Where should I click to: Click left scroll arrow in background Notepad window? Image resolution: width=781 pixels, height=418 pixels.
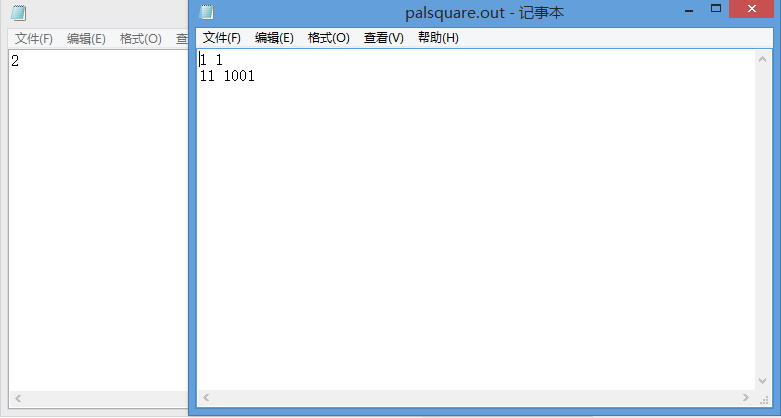(18, 398)
